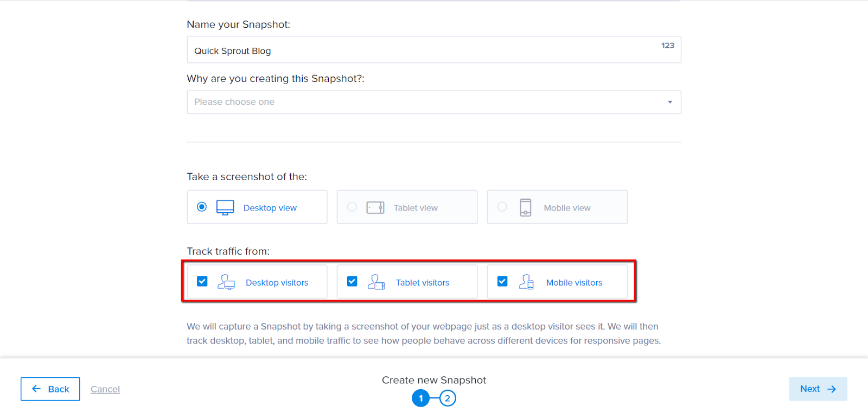This screenshot has width=868, height=418.
Task: Click the tablet visitors person icon
Action: (x=376, y=282)
